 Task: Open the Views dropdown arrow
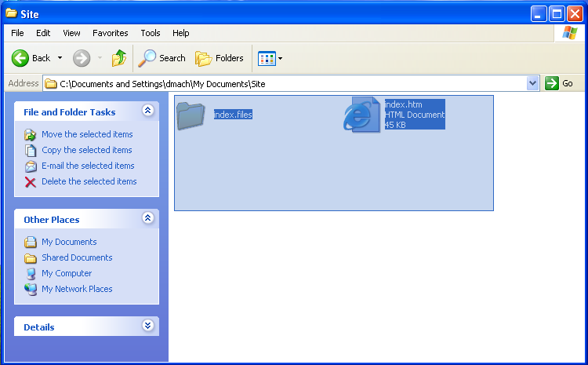pos(281,58)
